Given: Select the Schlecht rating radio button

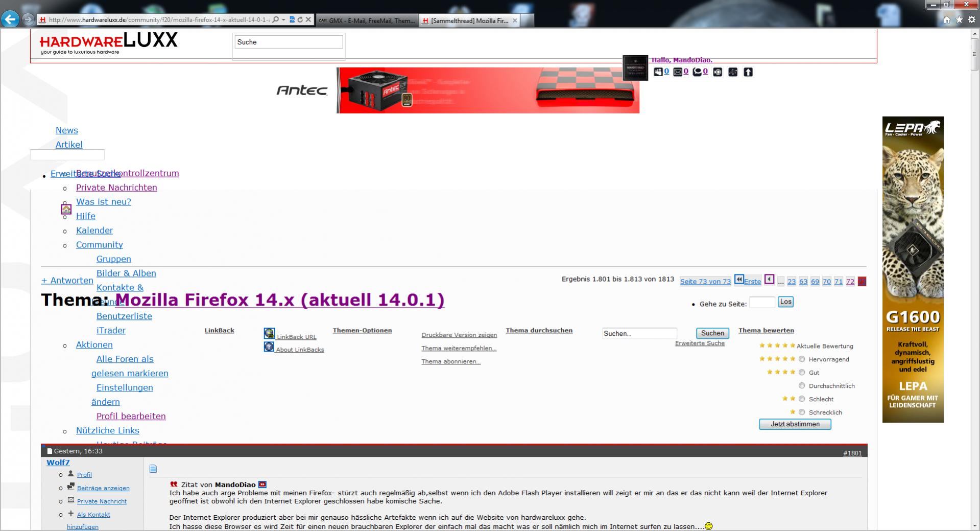Looking at the screenshot, I should 802,399.
